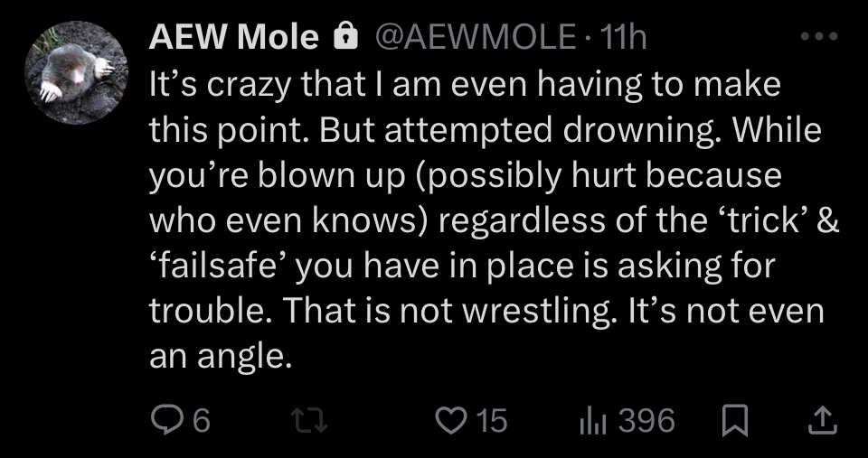Image resolution: width=868 pixels, height=458 pixels.
Task: Open the mole profile picture avatar
Action: tap(77, 72)
